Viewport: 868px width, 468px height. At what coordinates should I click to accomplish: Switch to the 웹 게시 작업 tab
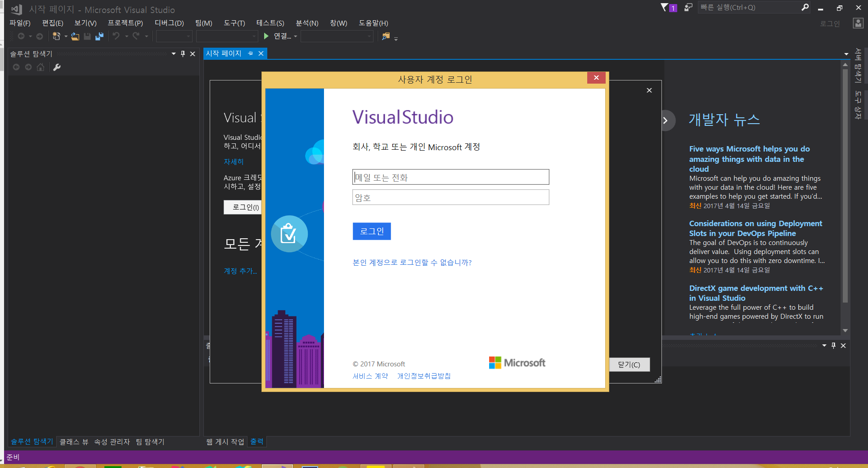pos(225,442)
